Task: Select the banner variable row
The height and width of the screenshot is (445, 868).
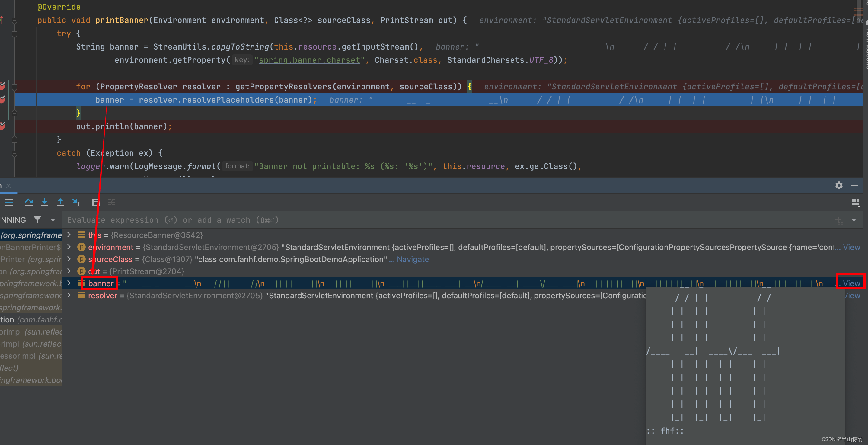Action: 462,283
